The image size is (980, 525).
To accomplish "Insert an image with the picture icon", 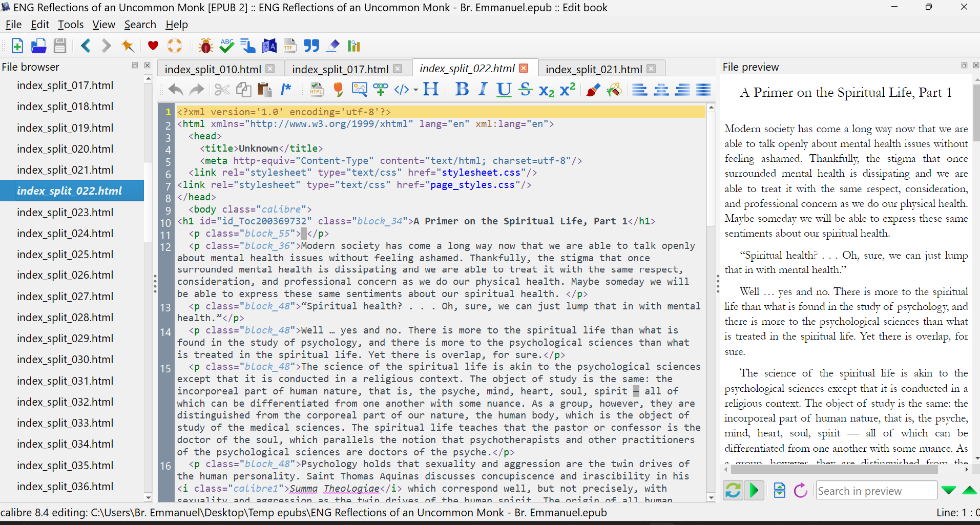I will pyautogui.click(x=360, y=90).
